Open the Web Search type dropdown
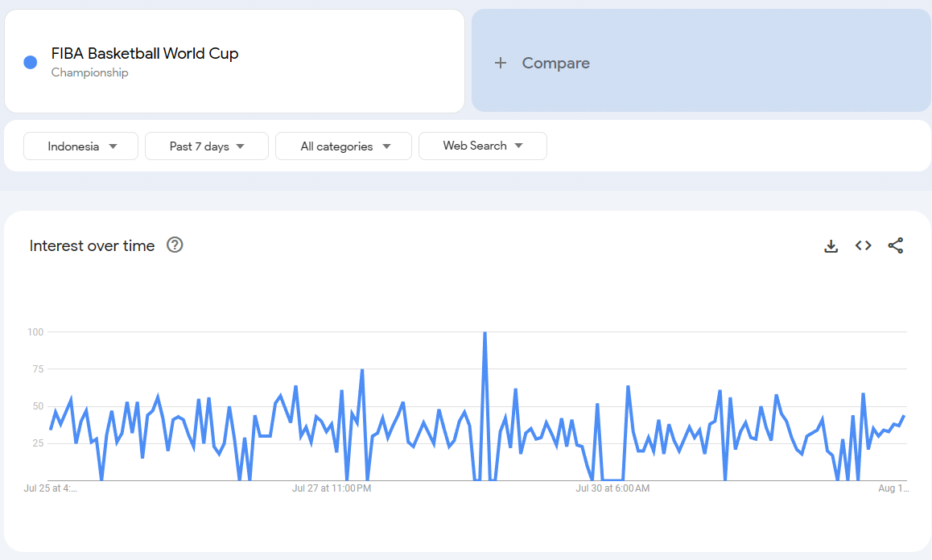 [483, 146]
